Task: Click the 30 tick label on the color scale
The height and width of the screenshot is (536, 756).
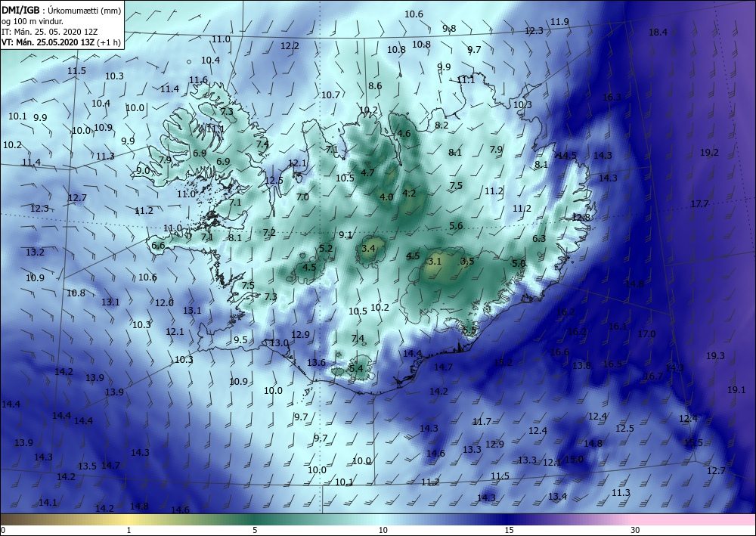Action: point(635,530)
